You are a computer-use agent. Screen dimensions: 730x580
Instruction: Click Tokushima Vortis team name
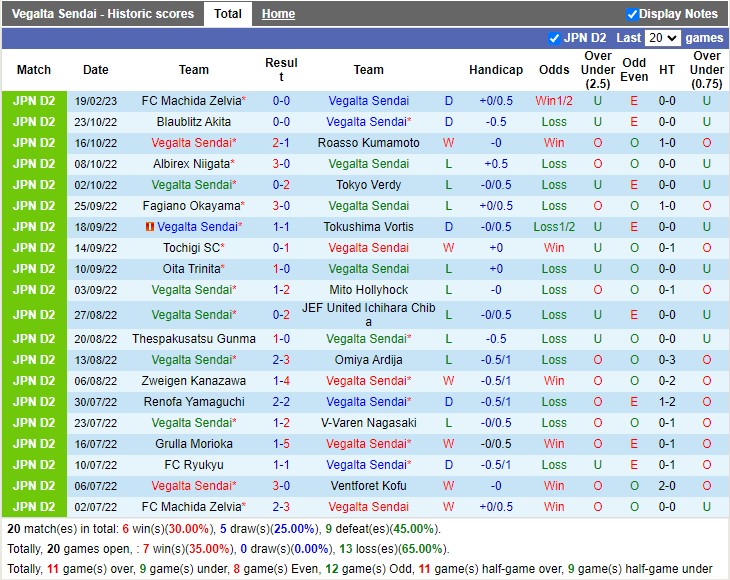coord(368,227)
